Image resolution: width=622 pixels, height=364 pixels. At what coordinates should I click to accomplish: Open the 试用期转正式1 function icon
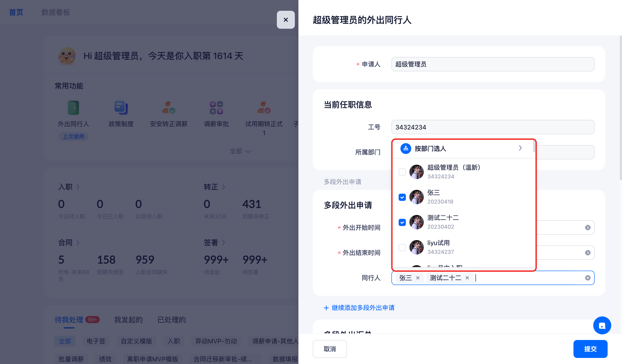[264, 108]
